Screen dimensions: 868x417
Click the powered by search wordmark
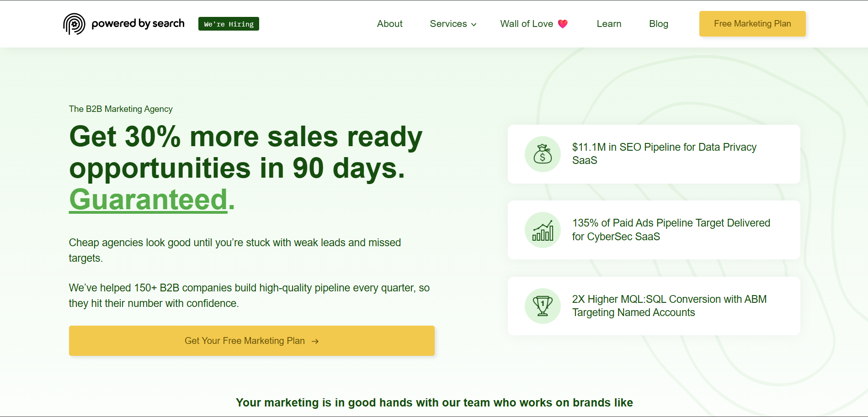pyautogui.click(x=138, y=23)
